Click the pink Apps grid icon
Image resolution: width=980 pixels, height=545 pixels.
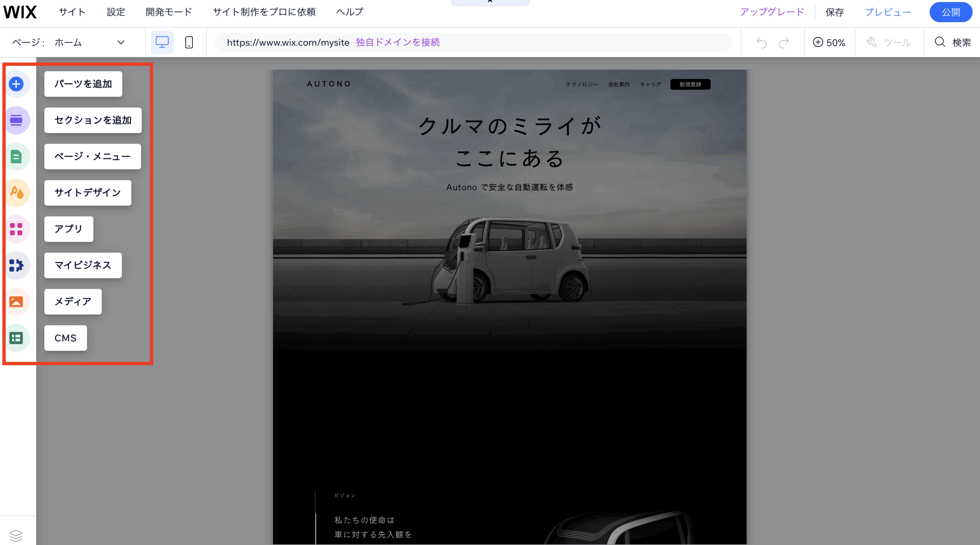[16, 229]
